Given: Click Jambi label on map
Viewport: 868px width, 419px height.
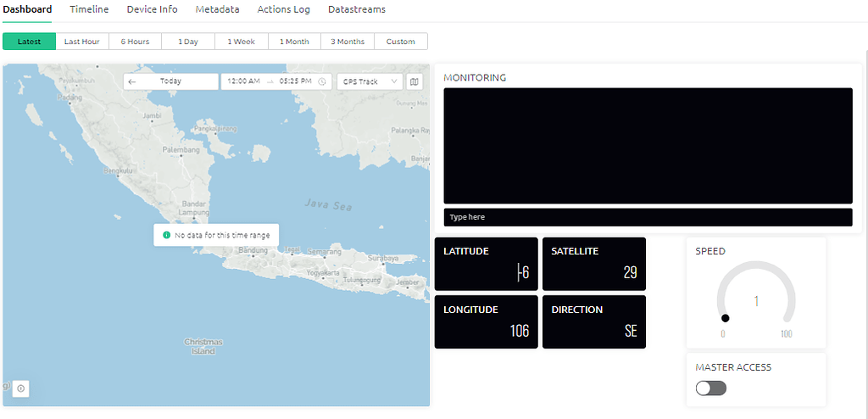Looking at the screenshot, I should [151, 116].
